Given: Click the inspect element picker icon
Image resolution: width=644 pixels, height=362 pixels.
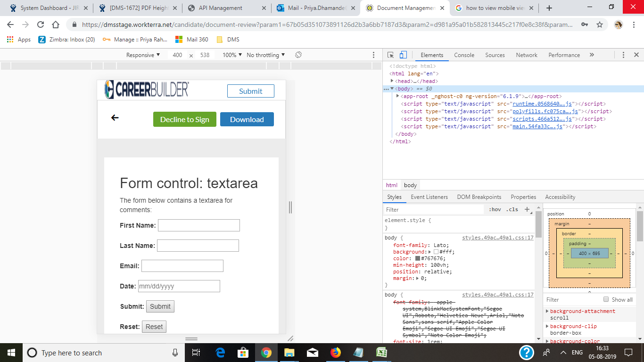Looking at the screenshot, I should [x=391, y=55].
